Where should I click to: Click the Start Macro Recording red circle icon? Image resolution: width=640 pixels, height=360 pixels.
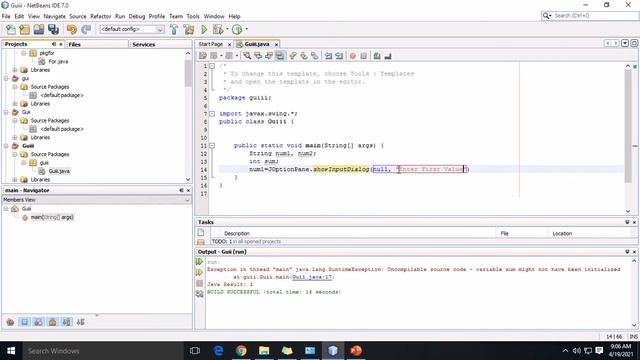click(353, 56)
